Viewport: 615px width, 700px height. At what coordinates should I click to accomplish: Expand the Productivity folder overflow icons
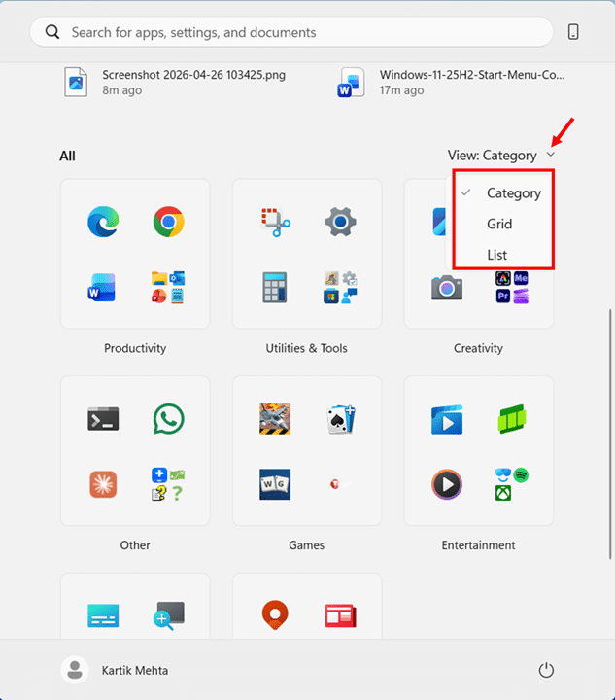[x=168, y=287]
